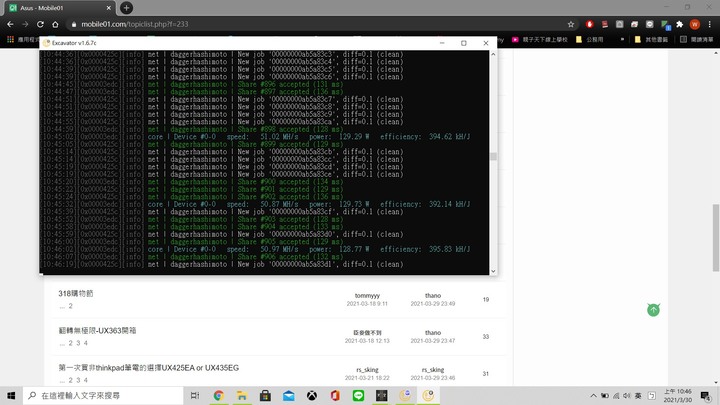Open the Chrome profile avatar W

point(695,24)
